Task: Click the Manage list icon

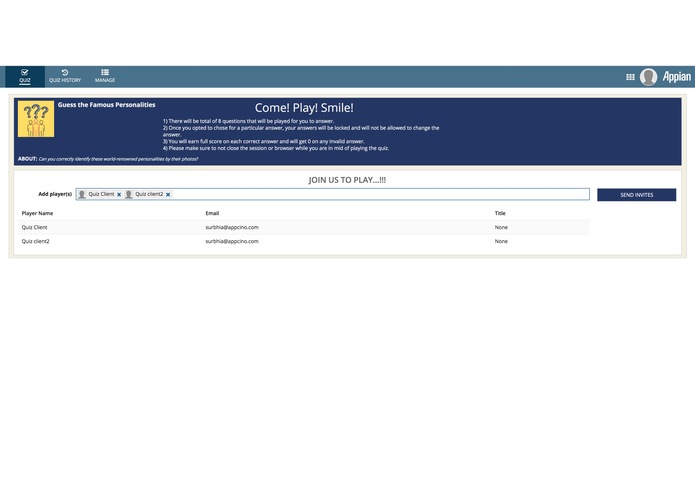Action: click(105, 72)
